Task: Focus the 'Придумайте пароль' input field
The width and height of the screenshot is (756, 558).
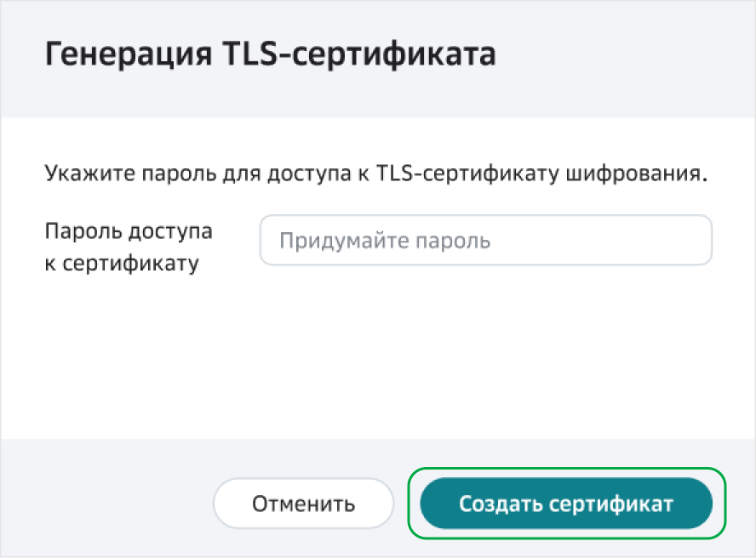Action: (x=485, y=240)
